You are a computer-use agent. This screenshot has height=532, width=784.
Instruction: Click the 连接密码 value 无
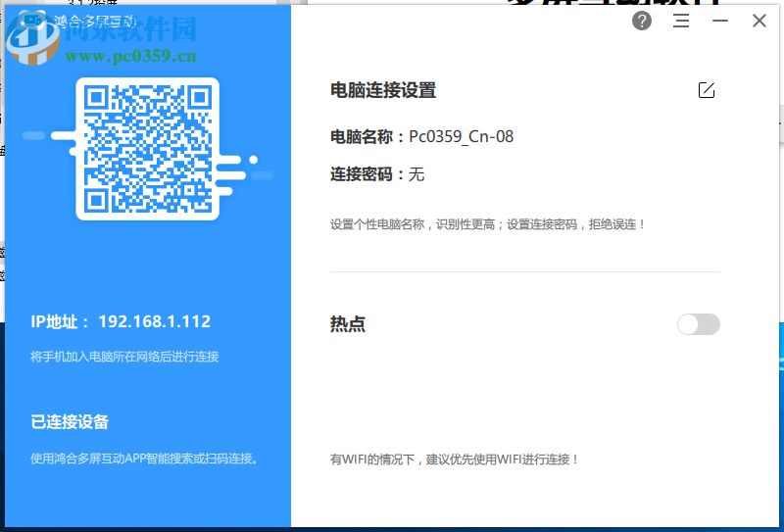tap(416, 174)
